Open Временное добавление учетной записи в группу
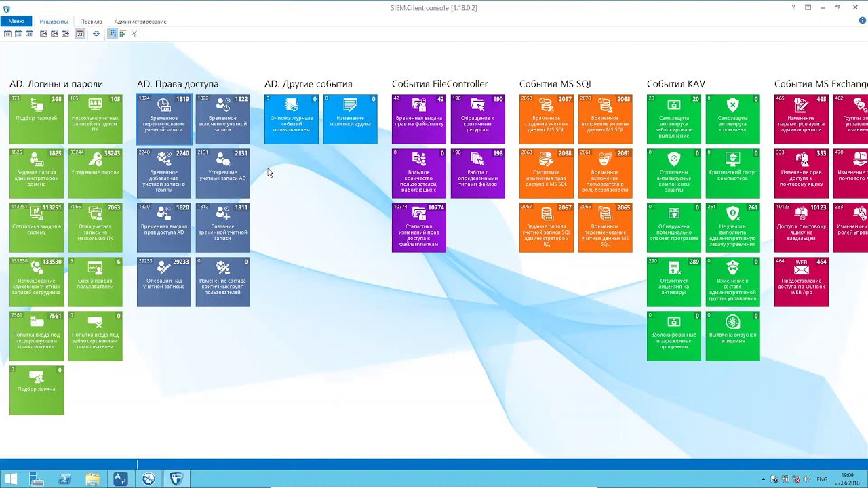868x488 pixels. (164, 174)
